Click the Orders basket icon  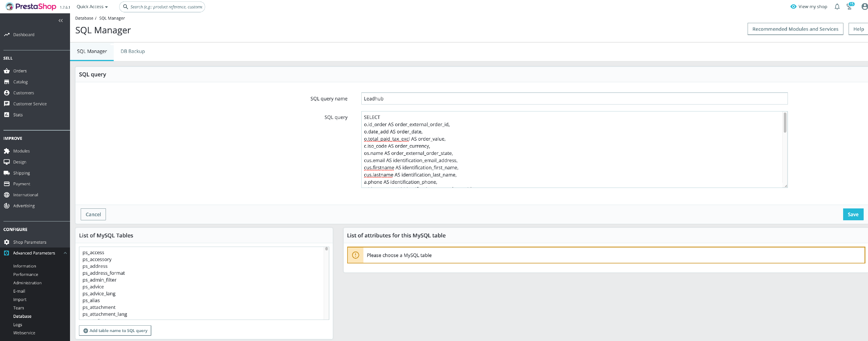(x=7, y=71)
